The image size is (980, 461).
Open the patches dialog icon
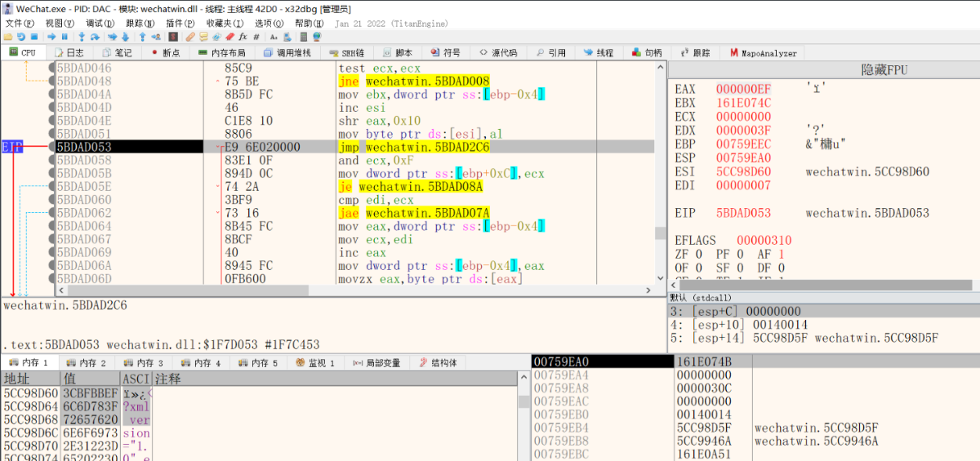[x=190, y=37]
